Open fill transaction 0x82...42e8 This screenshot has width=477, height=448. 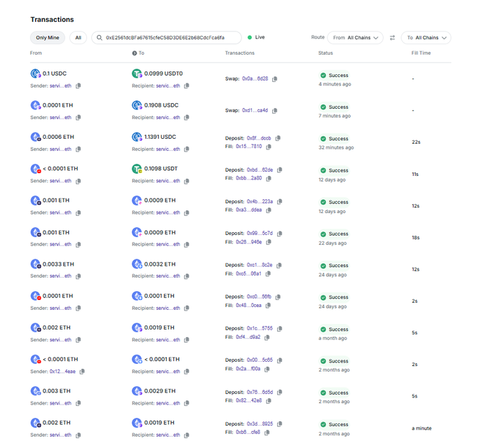coord(248,400)
